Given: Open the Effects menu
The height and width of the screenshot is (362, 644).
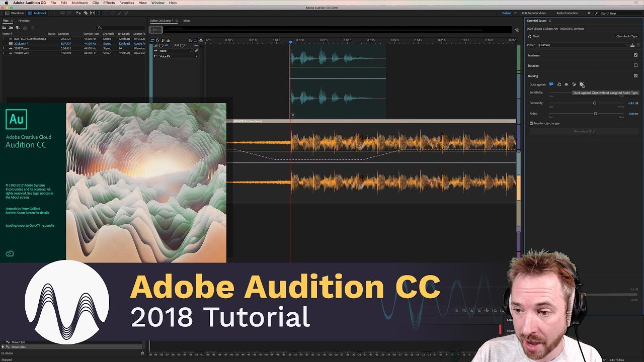Looking at the screenshot, I should 109,3.
